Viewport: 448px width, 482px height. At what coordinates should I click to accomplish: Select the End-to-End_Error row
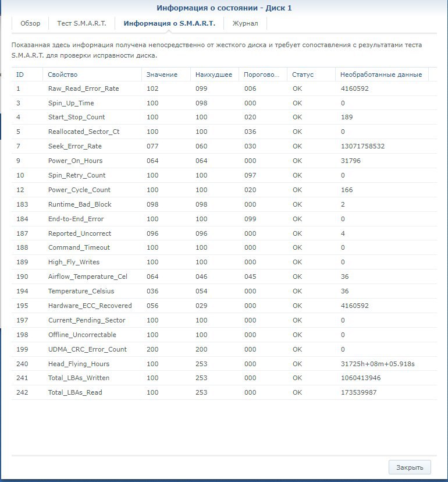224,219
